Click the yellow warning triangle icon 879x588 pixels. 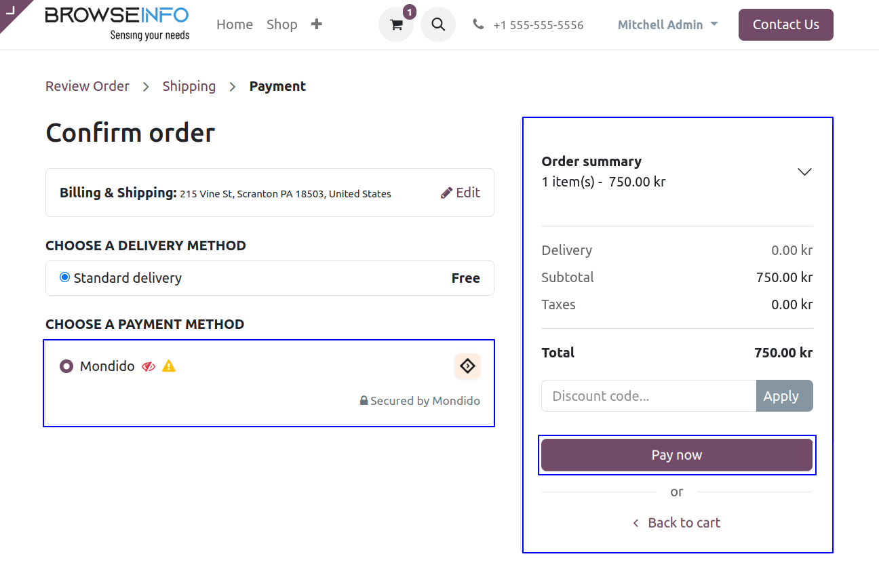169,367
